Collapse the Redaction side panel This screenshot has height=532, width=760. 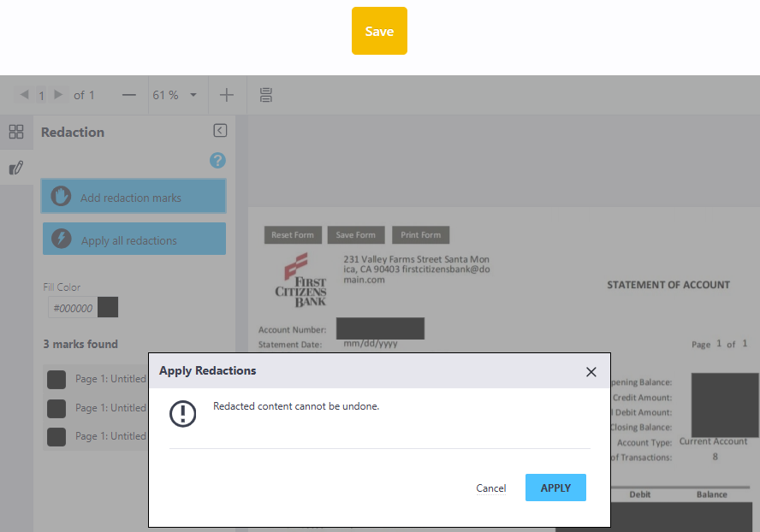click(x=220, y=131)
